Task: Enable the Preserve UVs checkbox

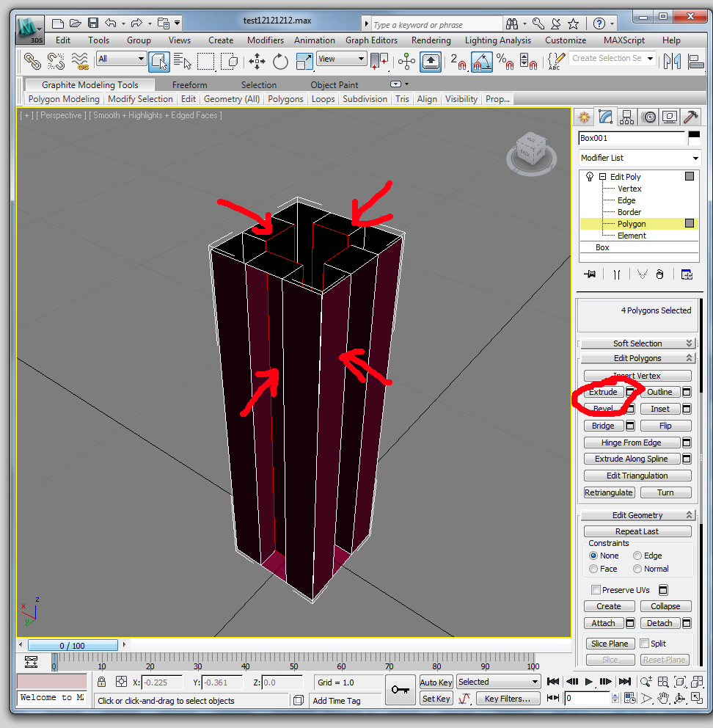Action: (x=596, y=590)
